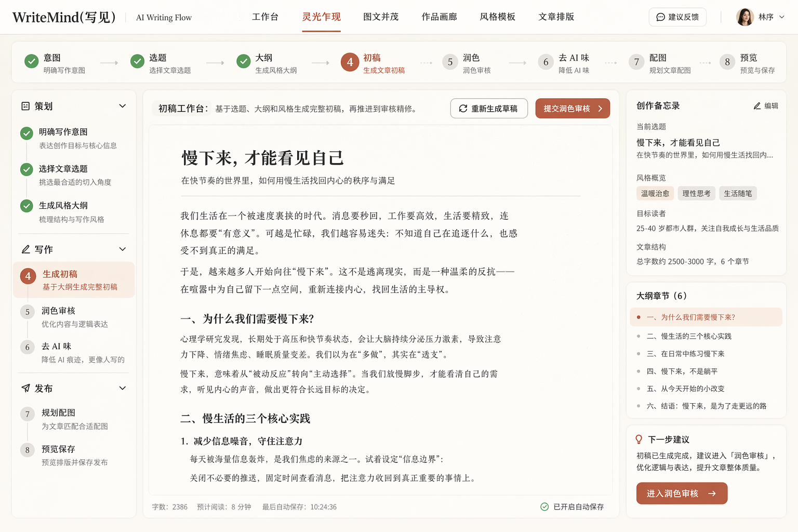
Task: Click the green check icon for 大纲 step
Action: pos(244,61)
